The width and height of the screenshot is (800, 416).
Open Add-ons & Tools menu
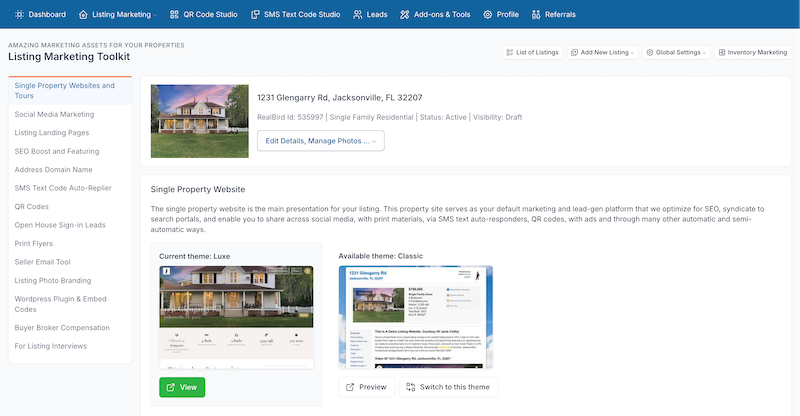(435, 14)
